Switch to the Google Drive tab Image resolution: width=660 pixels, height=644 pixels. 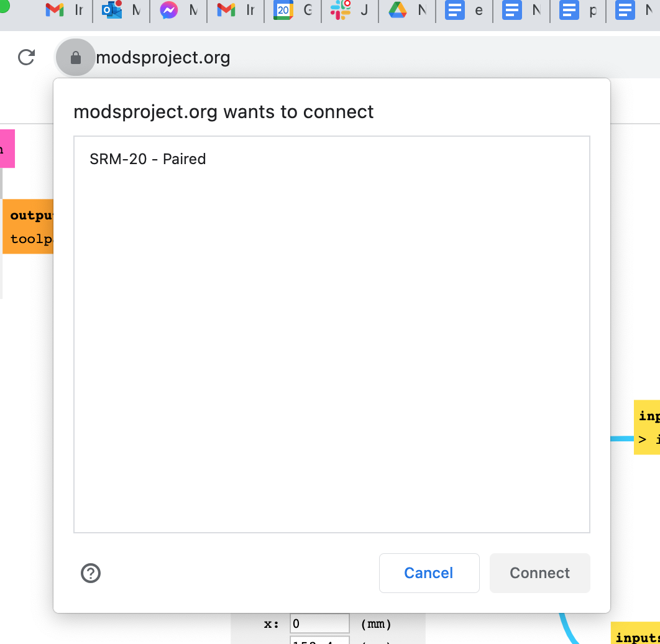point(408,10)
